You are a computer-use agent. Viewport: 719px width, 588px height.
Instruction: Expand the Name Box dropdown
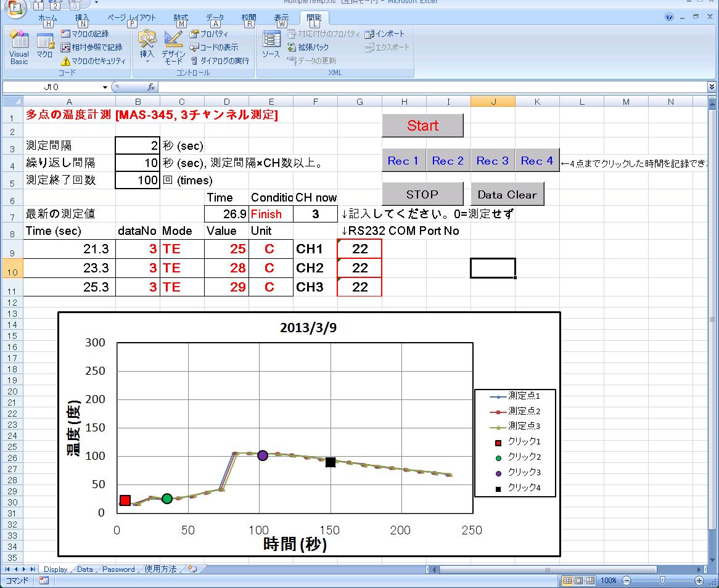tap(105, 87)
